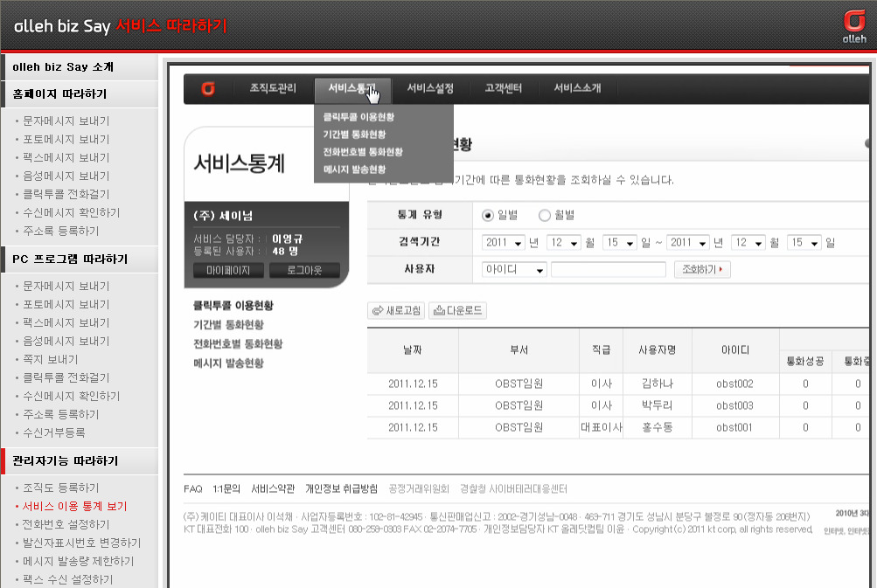Click the obst003 ID cell
877x588 pixels.
pyautogui.click(x=735, y=405)
